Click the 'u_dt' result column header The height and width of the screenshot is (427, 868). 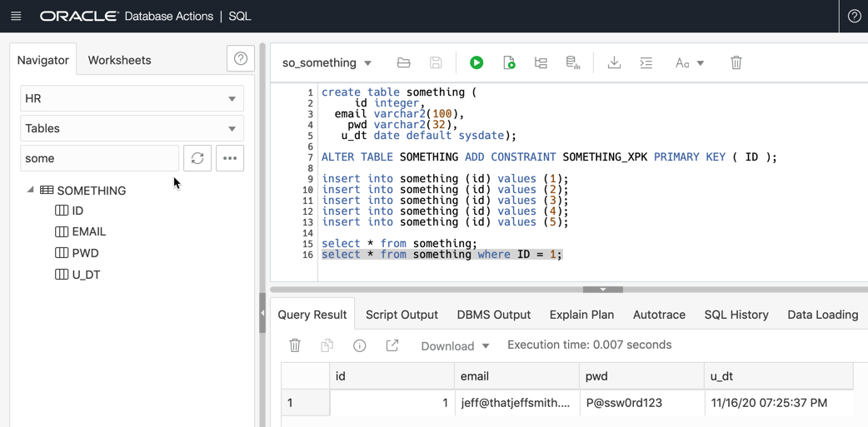coord(778,377)
